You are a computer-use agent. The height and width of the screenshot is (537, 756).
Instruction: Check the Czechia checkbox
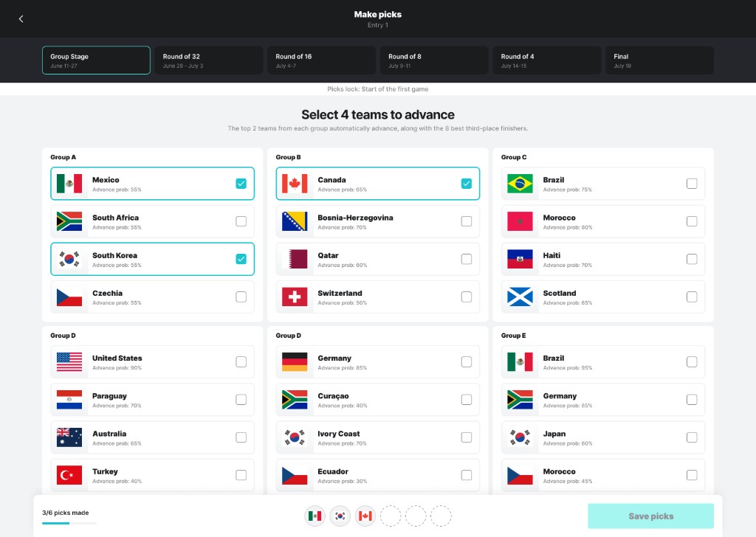point(241,297)
